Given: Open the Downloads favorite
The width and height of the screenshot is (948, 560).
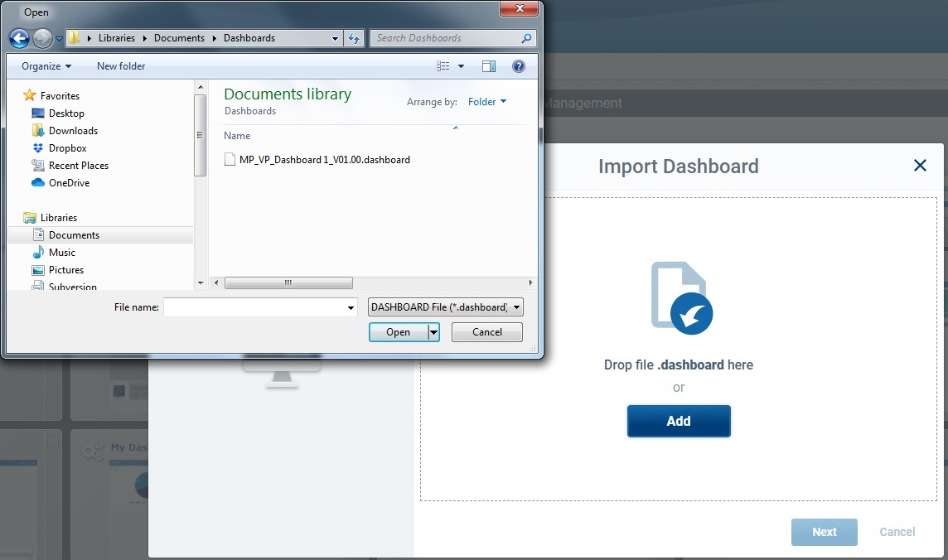Looking at the screenshot, I should tap(73, 130).
